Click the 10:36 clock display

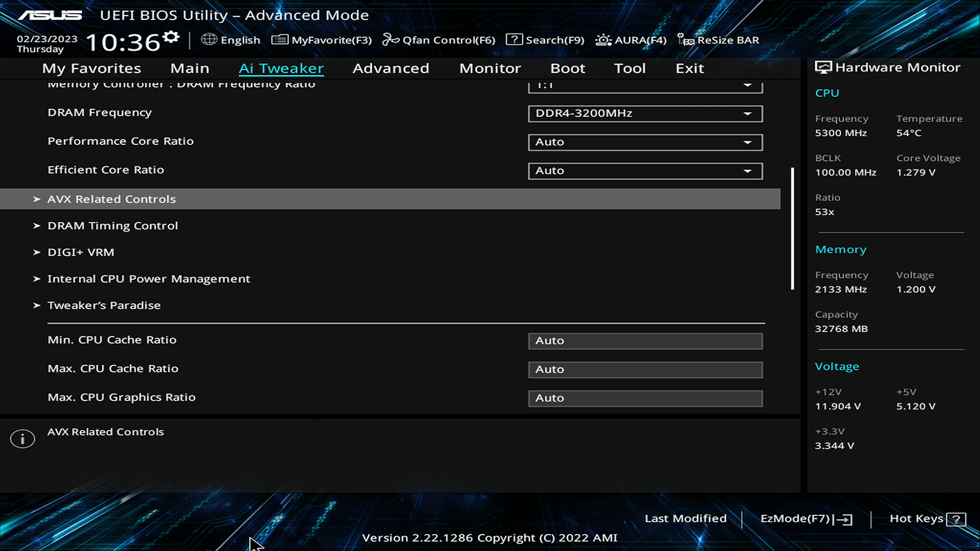tap(122, 42)
